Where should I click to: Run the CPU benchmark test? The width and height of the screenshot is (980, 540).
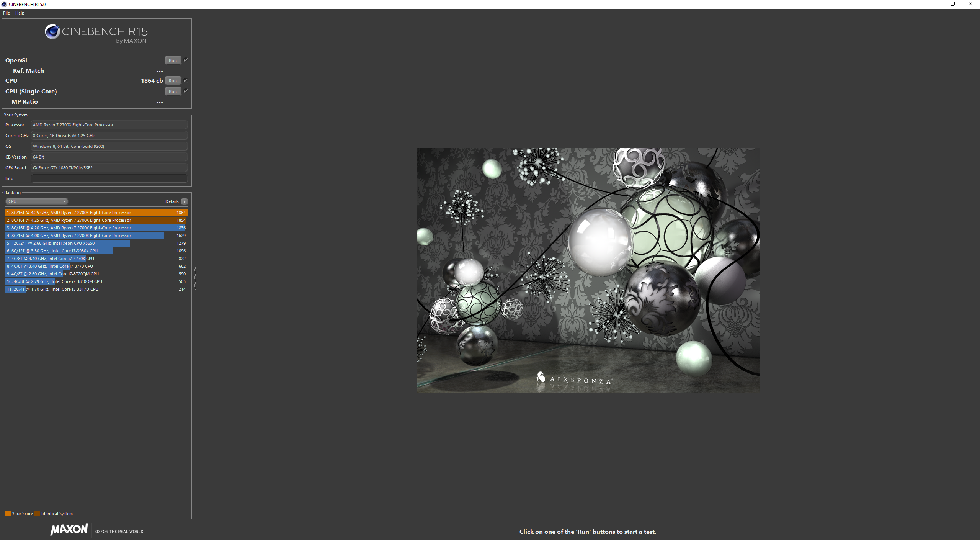pos(173,80)
